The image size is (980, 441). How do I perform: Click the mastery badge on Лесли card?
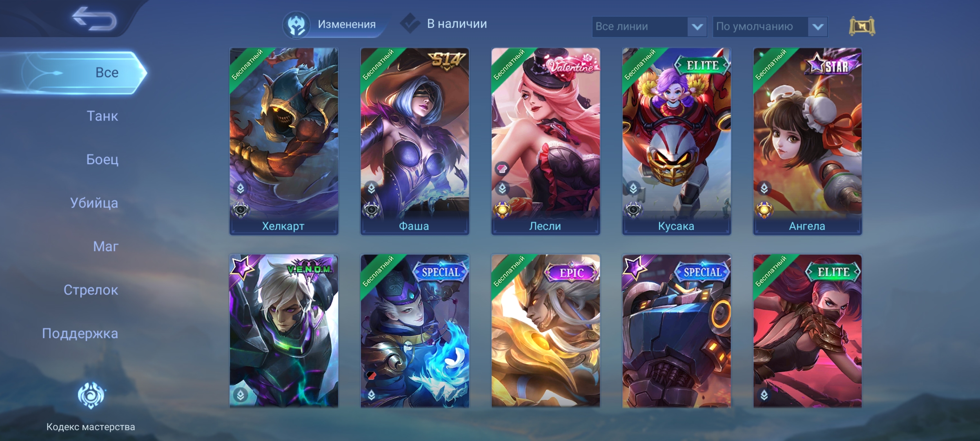tap(502, 210)
